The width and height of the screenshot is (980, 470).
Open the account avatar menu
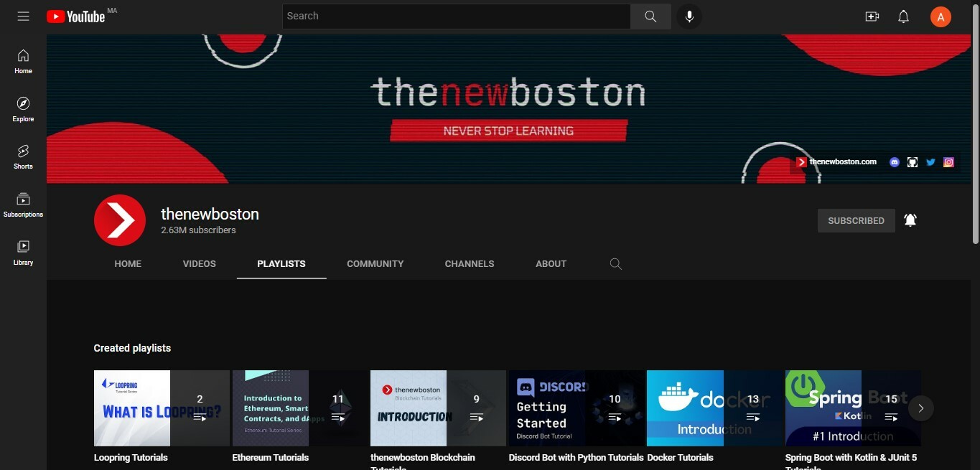(941, 16)
